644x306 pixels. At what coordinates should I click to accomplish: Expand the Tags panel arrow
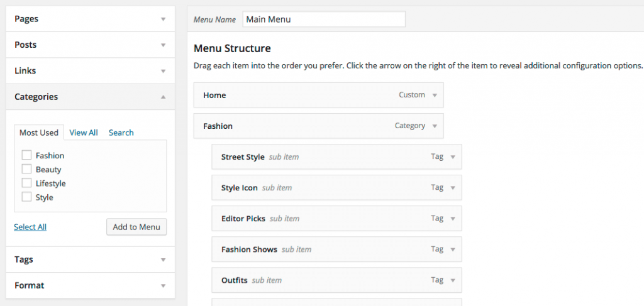(163, 260)
